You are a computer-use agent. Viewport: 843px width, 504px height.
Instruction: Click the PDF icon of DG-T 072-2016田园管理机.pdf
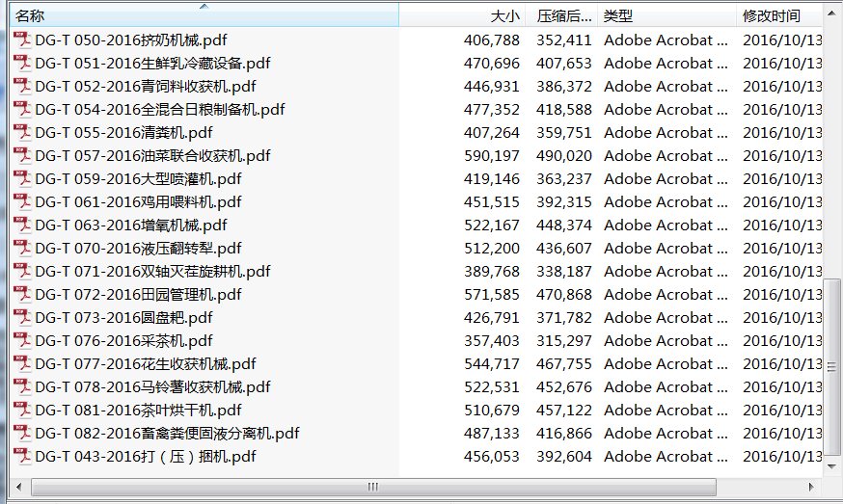pyautogui.click(x=22, y=294)
